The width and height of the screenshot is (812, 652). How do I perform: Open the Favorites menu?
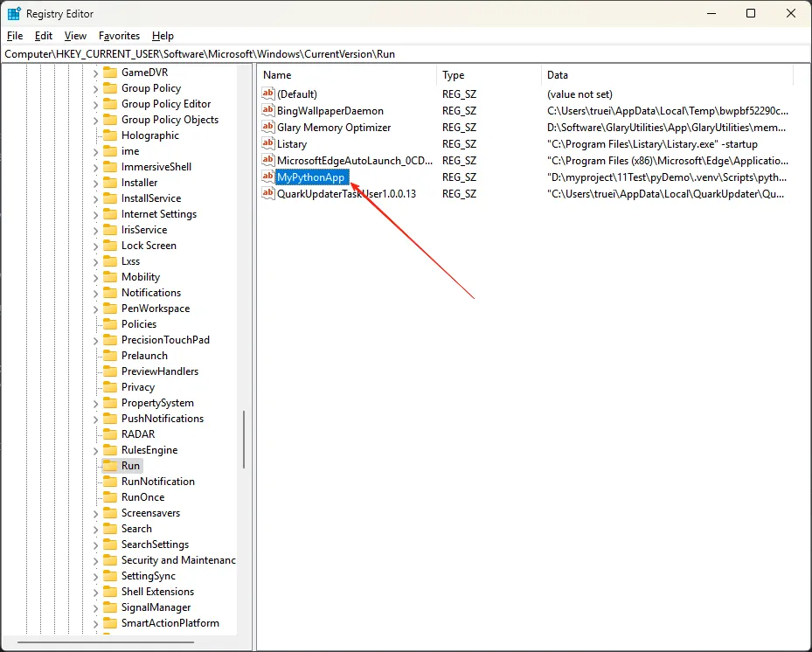click(119, 36)
